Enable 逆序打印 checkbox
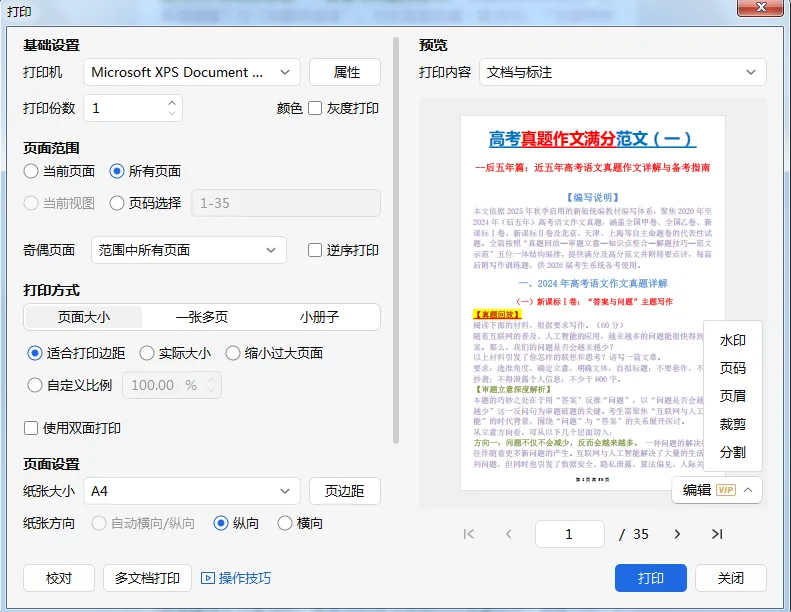 pyautogui.click(x=315, y=250)
